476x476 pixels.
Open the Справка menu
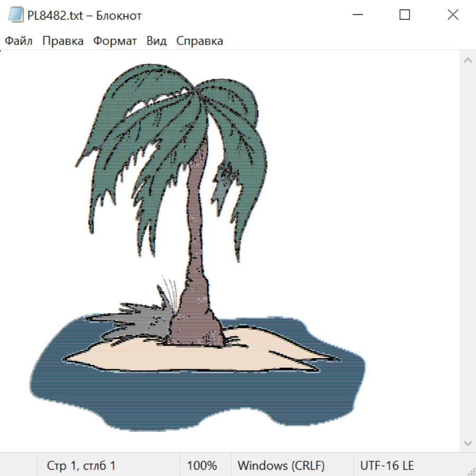tap(199, 41)
